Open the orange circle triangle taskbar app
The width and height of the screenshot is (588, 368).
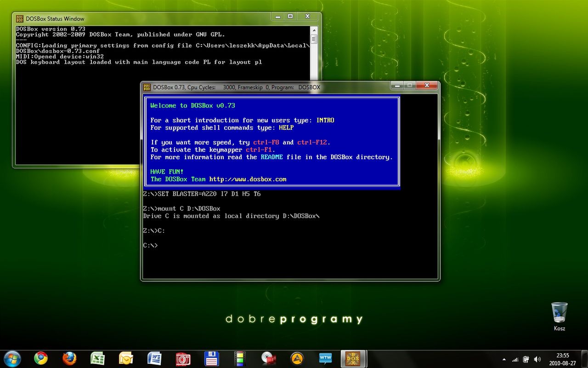(x=297, y=358)
